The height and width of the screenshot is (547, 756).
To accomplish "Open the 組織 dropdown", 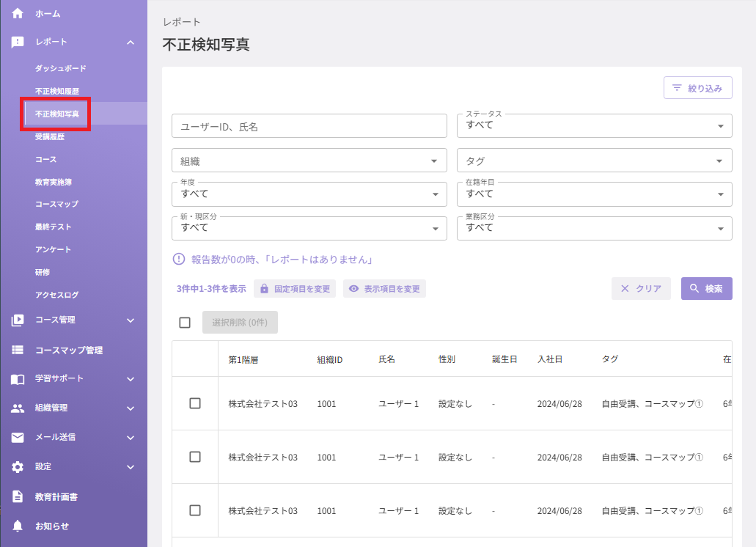I will (309, 161).
